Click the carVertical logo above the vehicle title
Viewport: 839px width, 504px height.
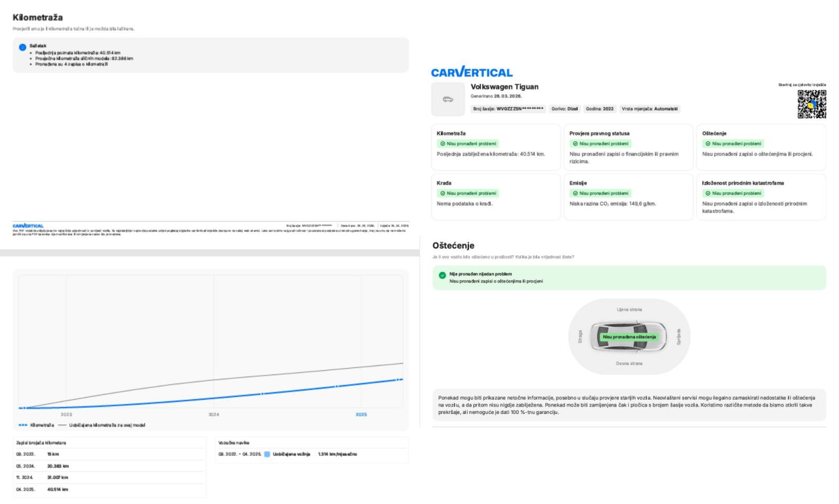coord(471,72)
